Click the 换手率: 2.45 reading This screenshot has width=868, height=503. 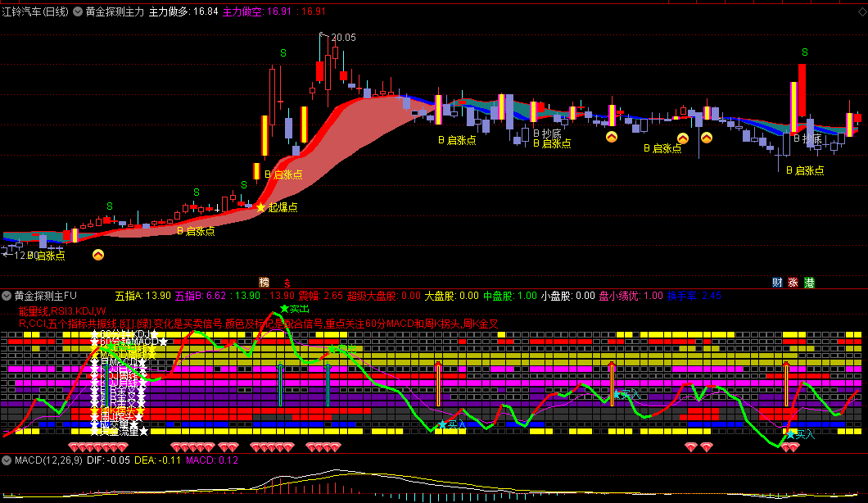[694, 296]
